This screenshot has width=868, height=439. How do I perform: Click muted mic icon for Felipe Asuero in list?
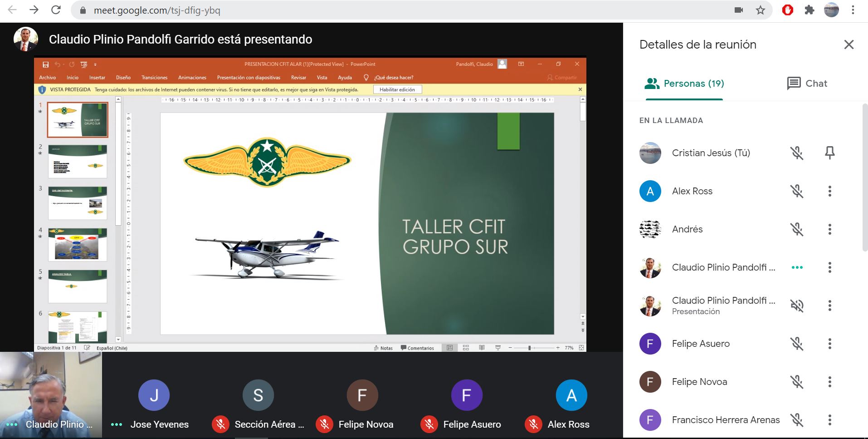(x=797, y=344)
